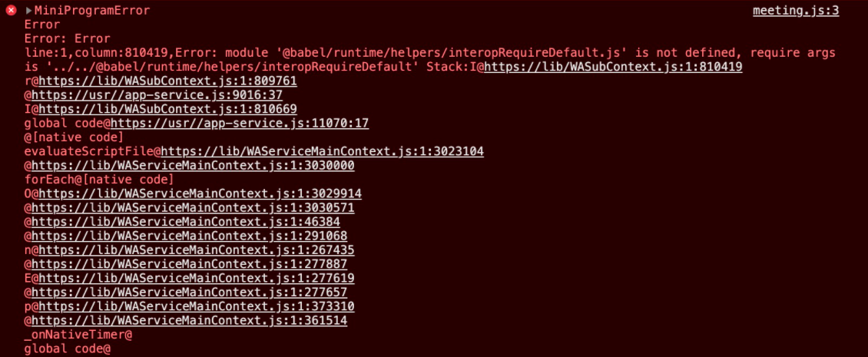Open WAServiceMainContext.js:1:361514 link
Viewport: 868px width, 357px height.
(189, 320)
